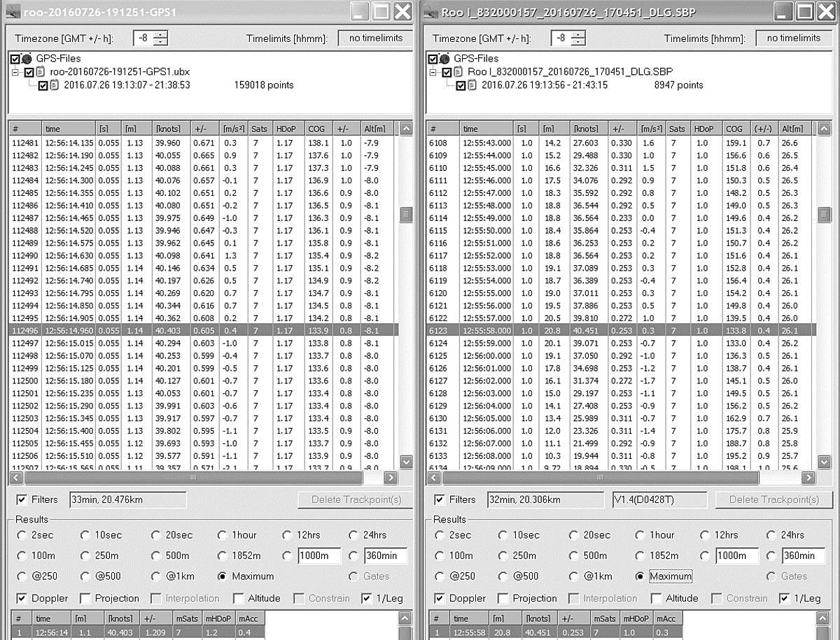Click the vertical scrollbar thumb of left data table

[406, 215]
